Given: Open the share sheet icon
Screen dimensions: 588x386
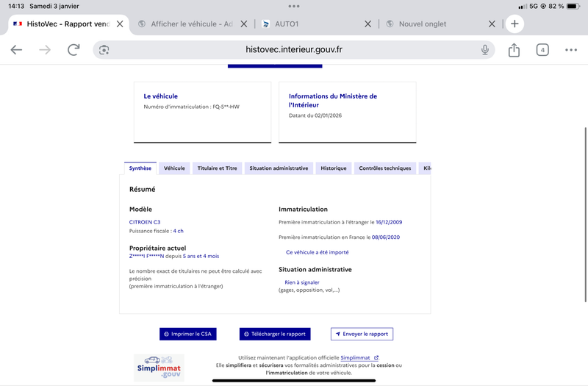Looking at the screenshot, I should coord(514,50).
